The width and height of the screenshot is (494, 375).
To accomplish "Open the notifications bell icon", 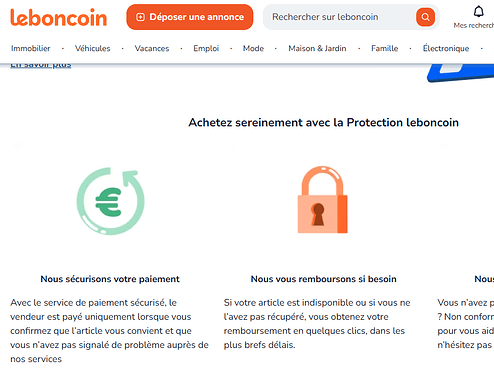I will [479, 12].
